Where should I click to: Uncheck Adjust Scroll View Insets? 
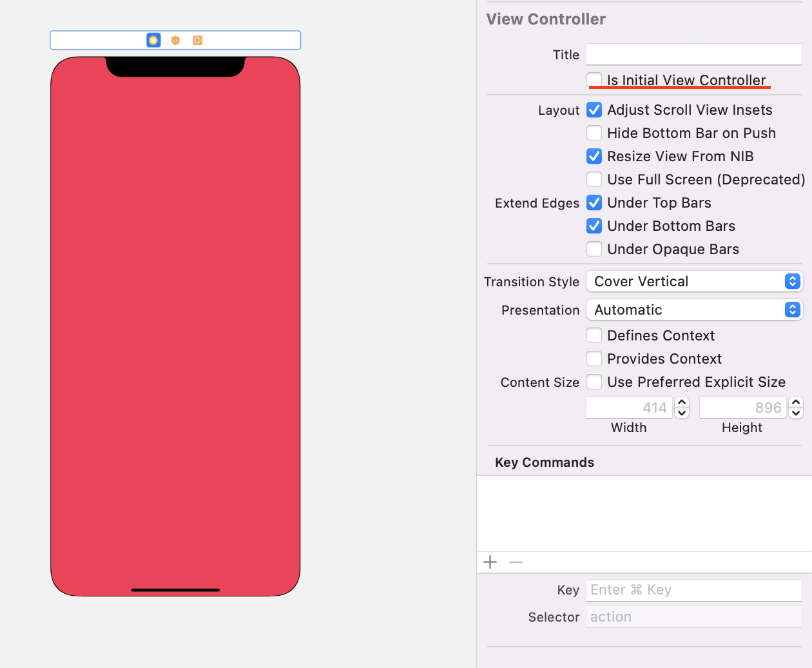click(594, 110)
